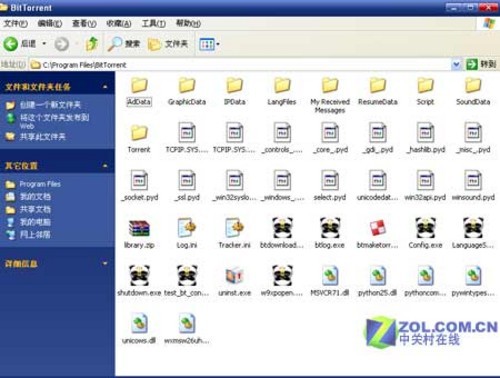Select the btdownload panda executable
Viewport: 500px width, 378px height.
(282, 233)
